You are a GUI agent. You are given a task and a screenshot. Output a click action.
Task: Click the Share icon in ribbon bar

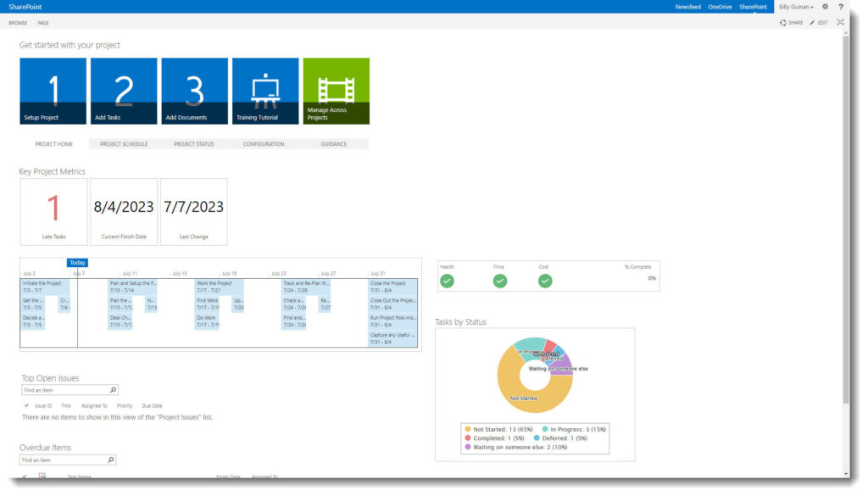pos(782,22)
